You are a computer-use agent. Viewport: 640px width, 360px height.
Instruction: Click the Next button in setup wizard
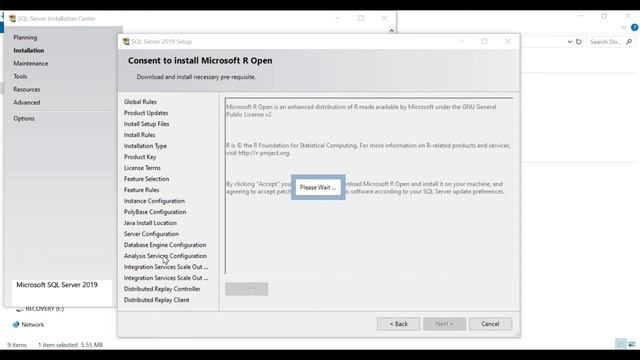pos(444,324)
